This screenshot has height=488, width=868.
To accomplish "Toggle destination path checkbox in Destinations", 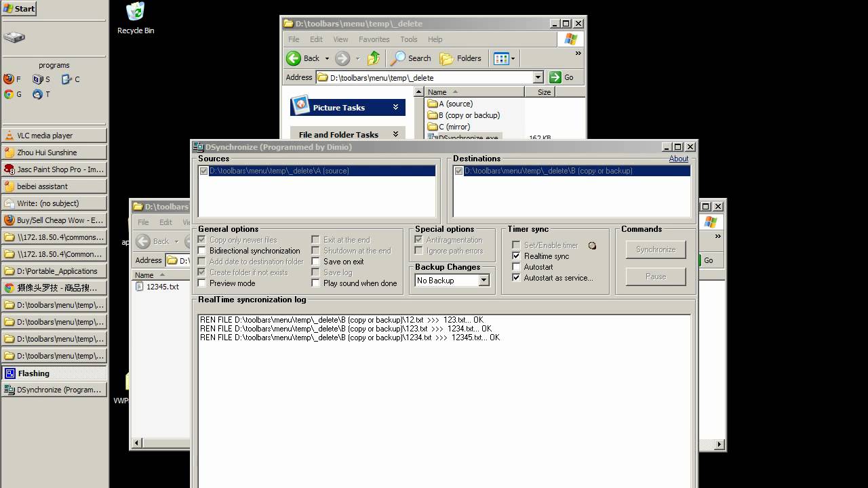I will [x=459, y=171].
